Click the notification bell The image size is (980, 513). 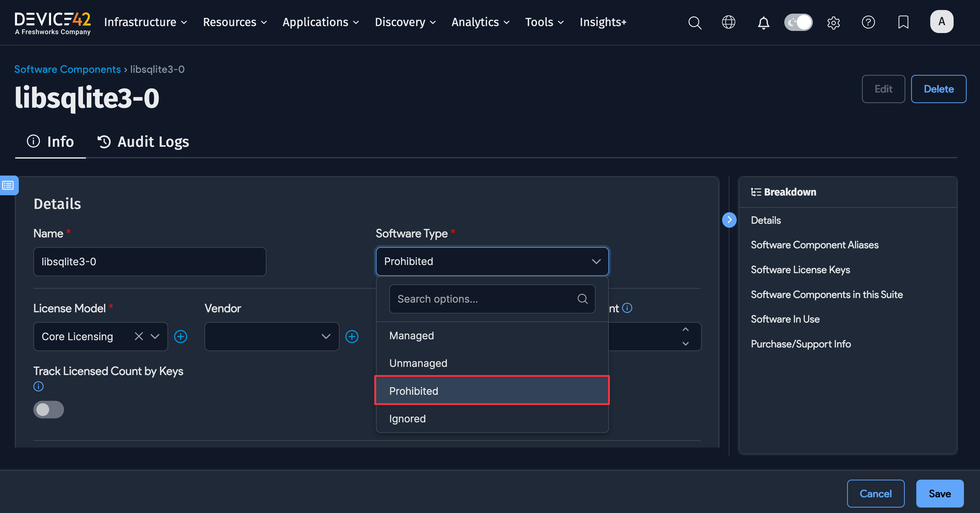(x=764, y=22)
